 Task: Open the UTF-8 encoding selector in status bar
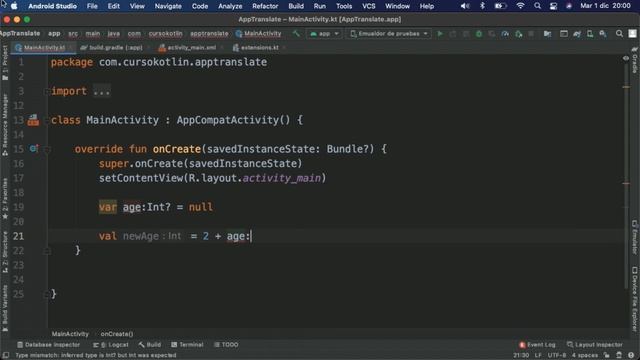[x=557, y=356]
